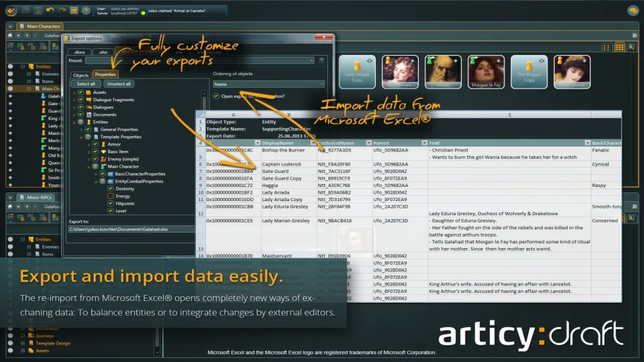Collapse Entities folder in Main Characters tree
This screenshot has height=362, width=644.
point(23,66)
